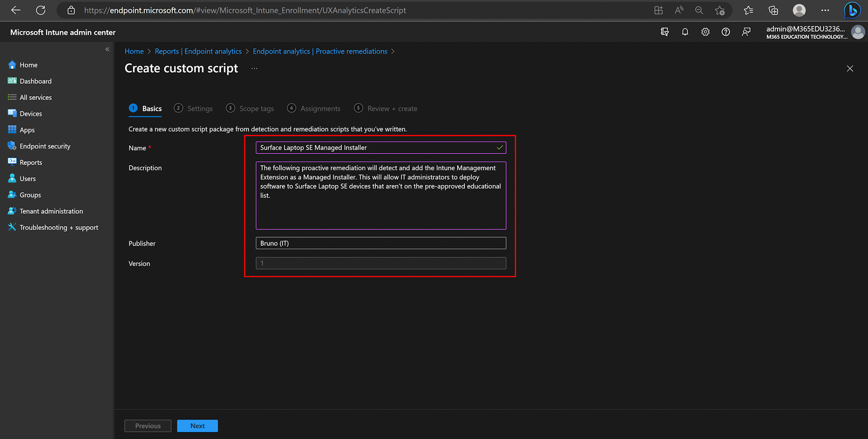Reload the page with the refresh icon

41,10
